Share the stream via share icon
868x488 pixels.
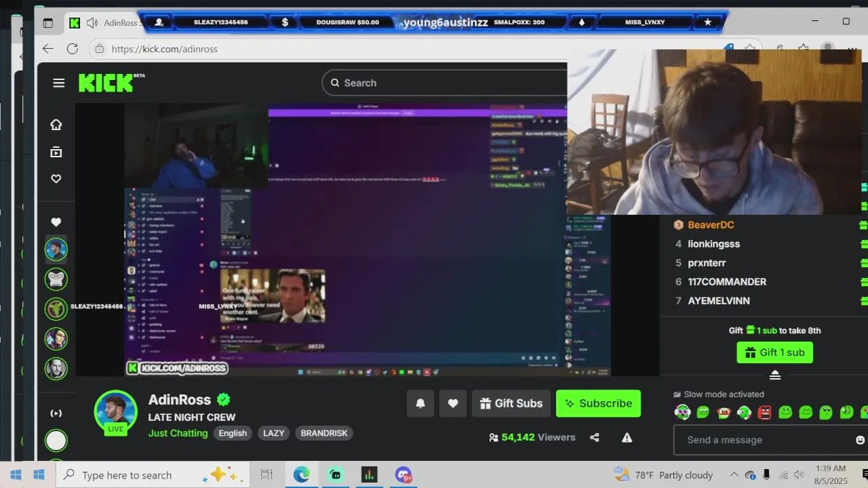595,438
